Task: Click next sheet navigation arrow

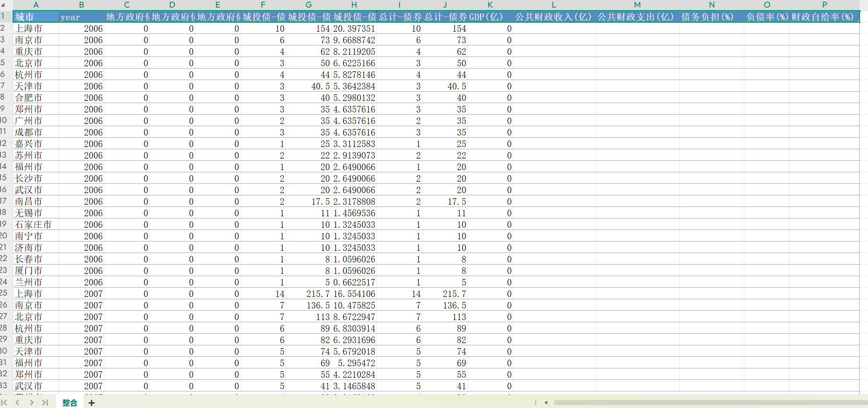Action: (x=32, y=403)
